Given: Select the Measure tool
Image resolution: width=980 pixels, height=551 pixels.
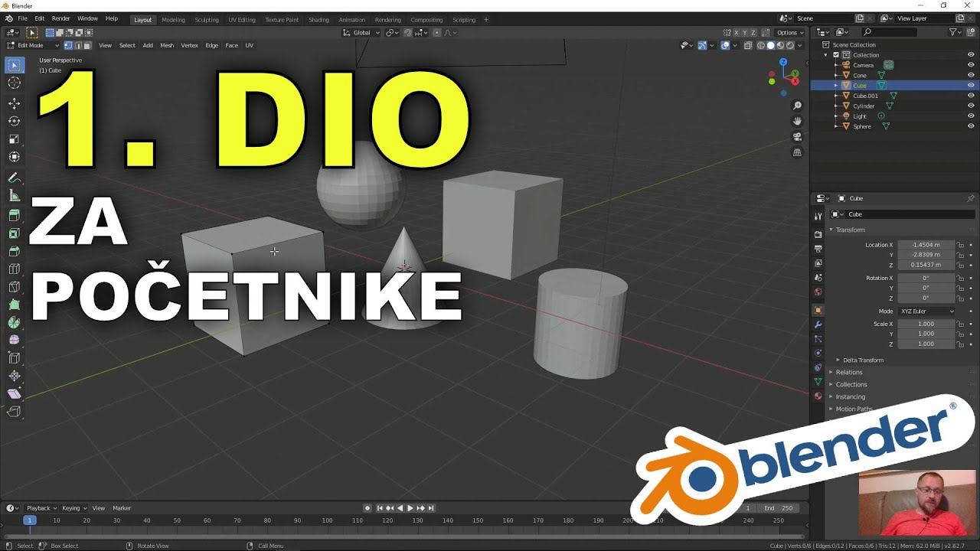Looking at the screenshot, I should (x=14, y=196).
